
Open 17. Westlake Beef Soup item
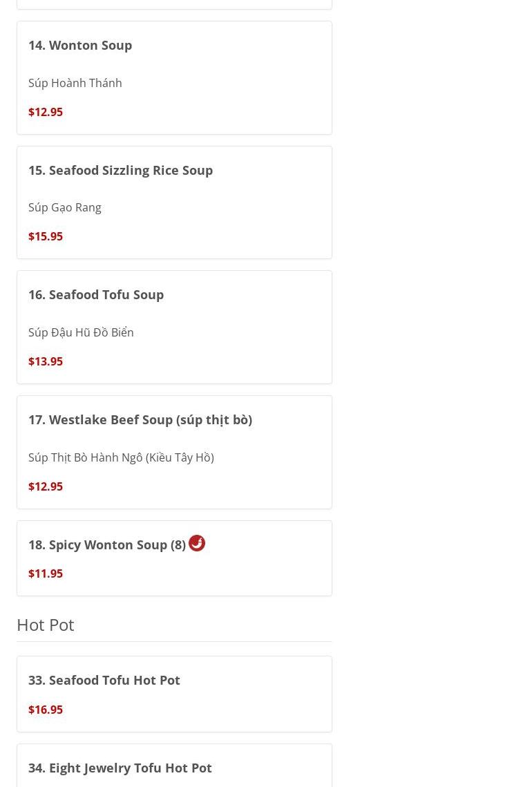point(140,419)
